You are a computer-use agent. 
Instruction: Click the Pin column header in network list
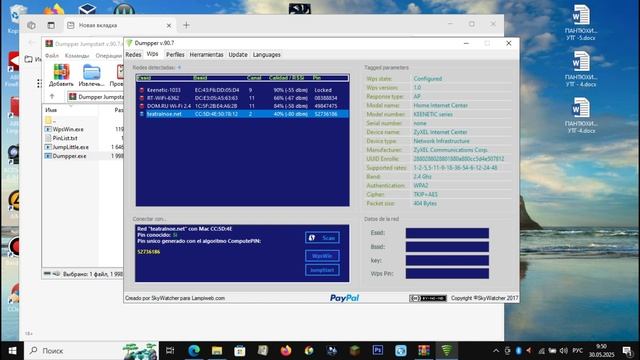(317, 78)
